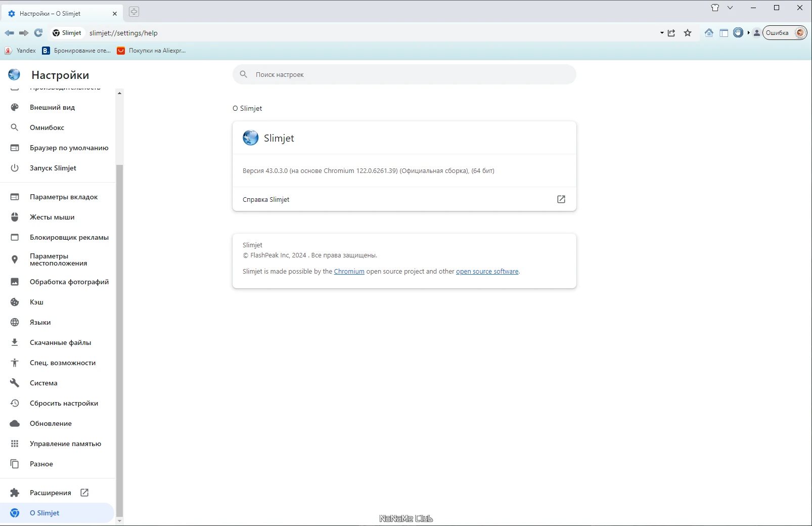
Task: Click the Скачанные файлы download icon
Action: pos(15,342)
